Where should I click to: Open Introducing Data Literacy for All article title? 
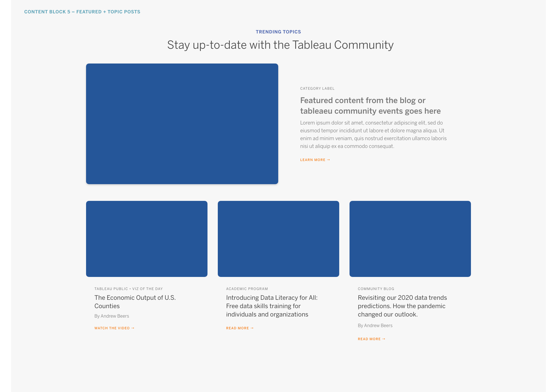[x=272, y=306]
